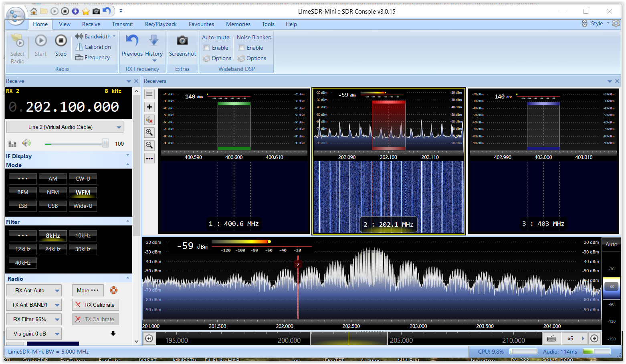Open the settings gear next to Style
The width and height of the screenshot is (626, 364).
click(616, 24)
